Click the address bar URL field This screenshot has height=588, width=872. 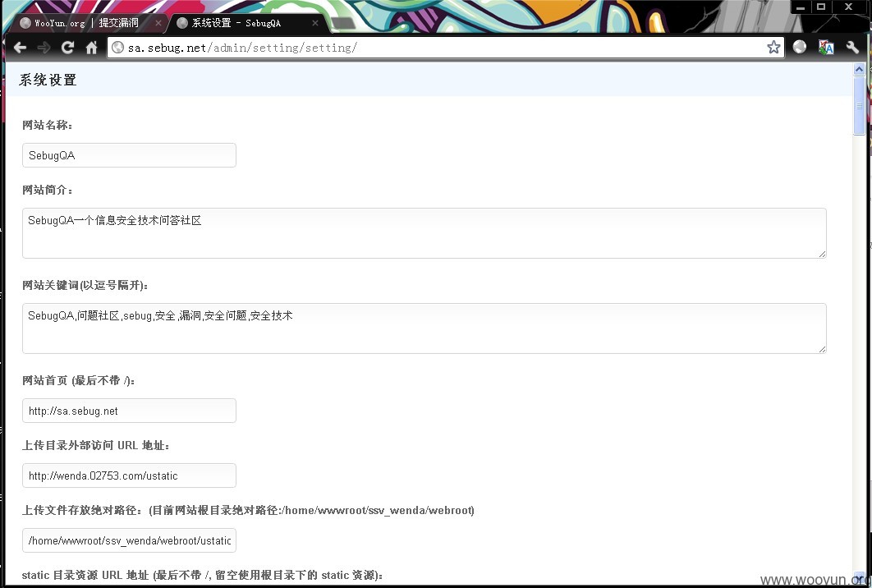tap(445, 48)
